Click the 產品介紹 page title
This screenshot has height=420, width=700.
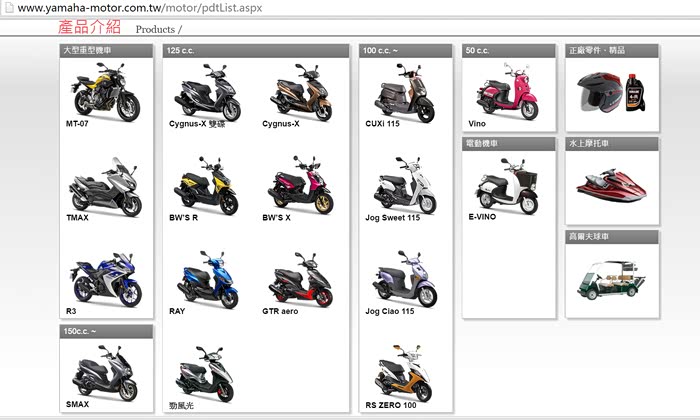89,27
